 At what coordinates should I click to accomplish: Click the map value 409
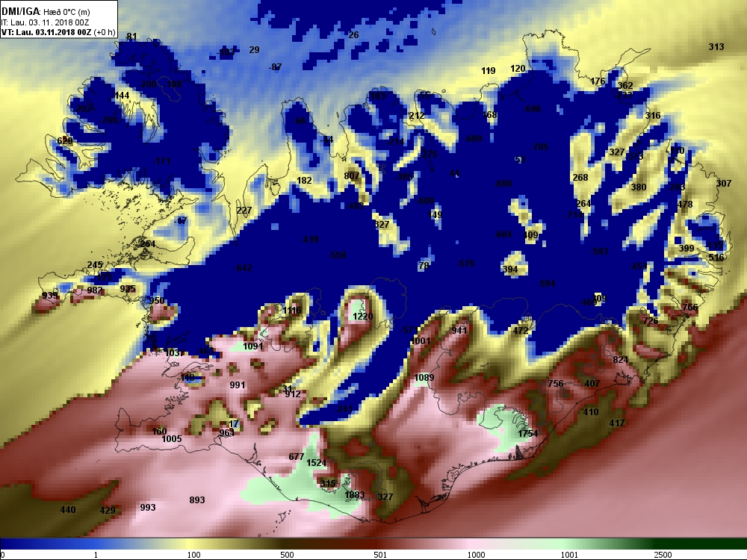click(530, 234)
